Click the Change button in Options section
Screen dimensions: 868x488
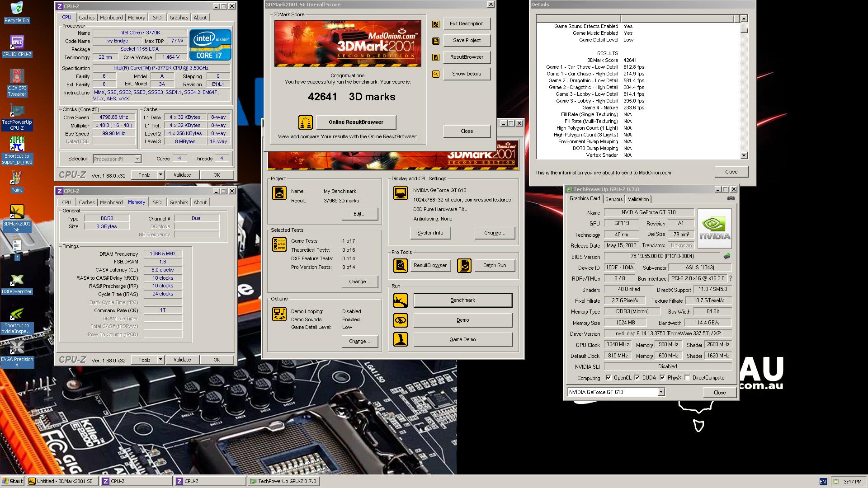[x=359, y=342]
